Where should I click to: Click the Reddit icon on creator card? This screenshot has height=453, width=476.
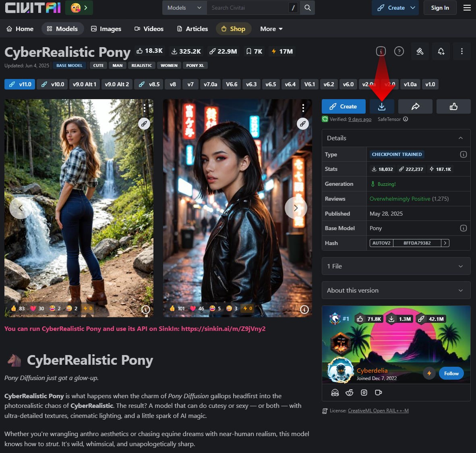click(x=350, y=393)
